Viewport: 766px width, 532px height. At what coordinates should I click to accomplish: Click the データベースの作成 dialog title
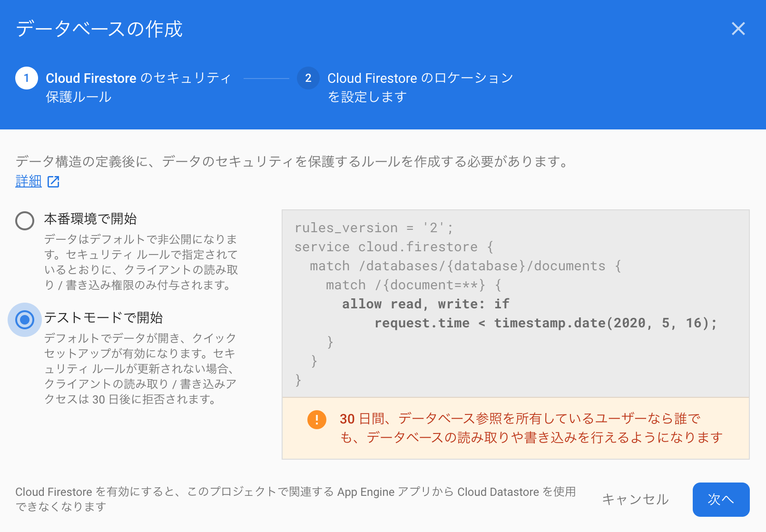(99, 29)
